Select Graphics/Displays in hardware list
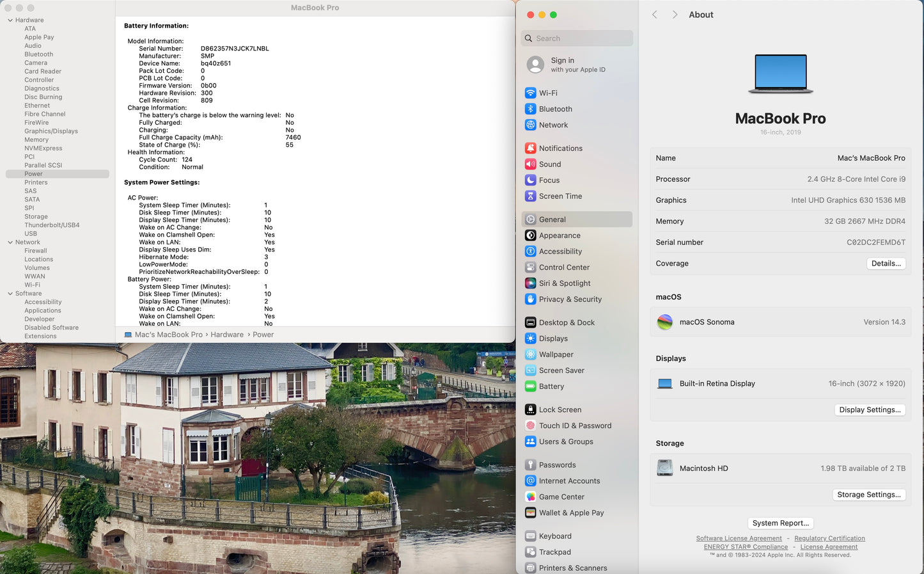 point(51,131)
